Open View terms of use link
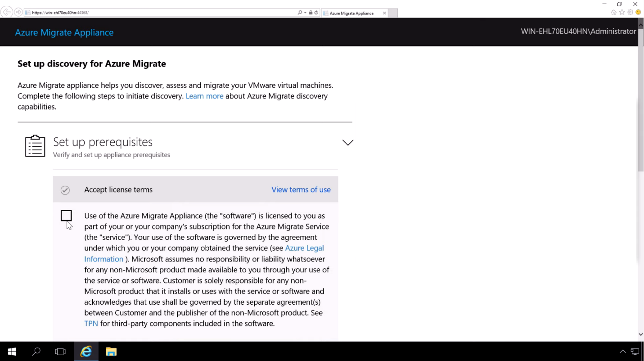This screenshot has height=361, width=644. click(301, 190)
